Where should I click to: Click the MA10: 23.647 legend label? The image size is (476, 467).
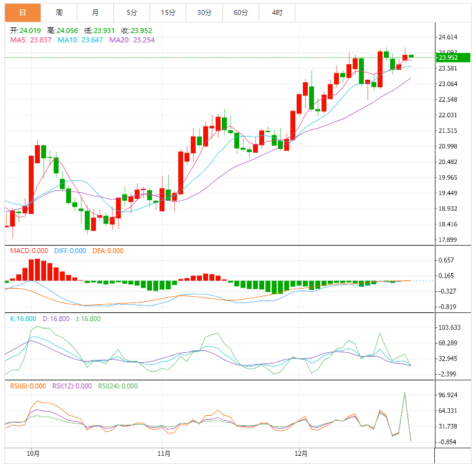tap(81, 40)
